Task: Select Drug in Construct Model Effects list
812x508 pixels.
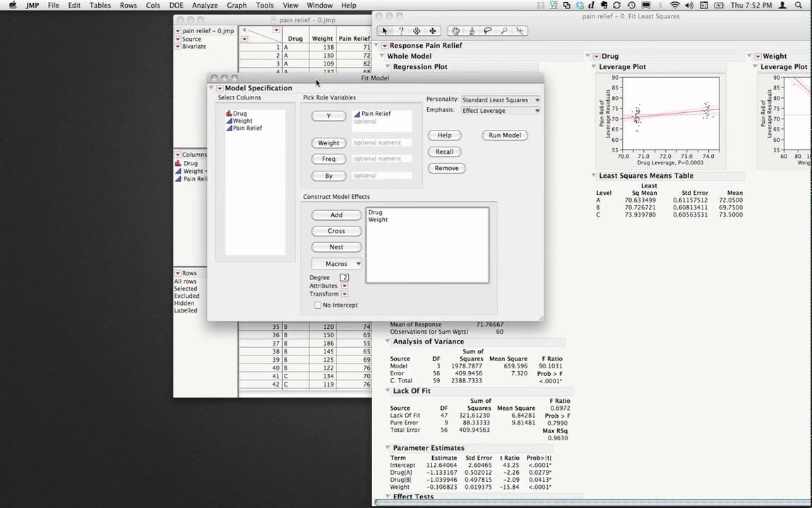Action: click(376, 212)
